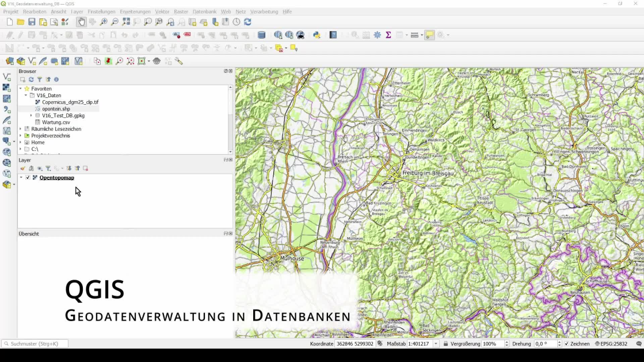Viewport: 644px width, 362px height.
Task: Open the temporal controller clock icon
Action: pos(237,22)
